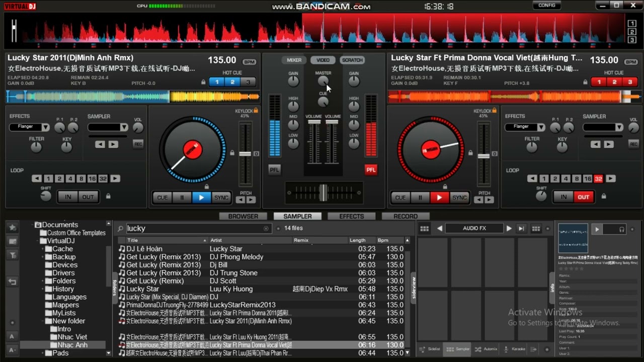644x362 pixels.
Task: Click the favorites star icon in browser sidebar
Action: 13,228
